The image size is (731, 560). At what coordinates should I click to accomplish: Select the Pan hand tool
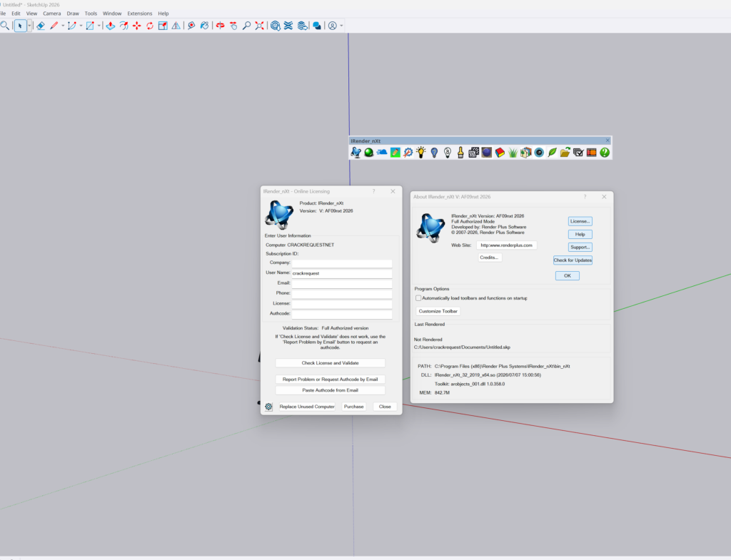233,26
